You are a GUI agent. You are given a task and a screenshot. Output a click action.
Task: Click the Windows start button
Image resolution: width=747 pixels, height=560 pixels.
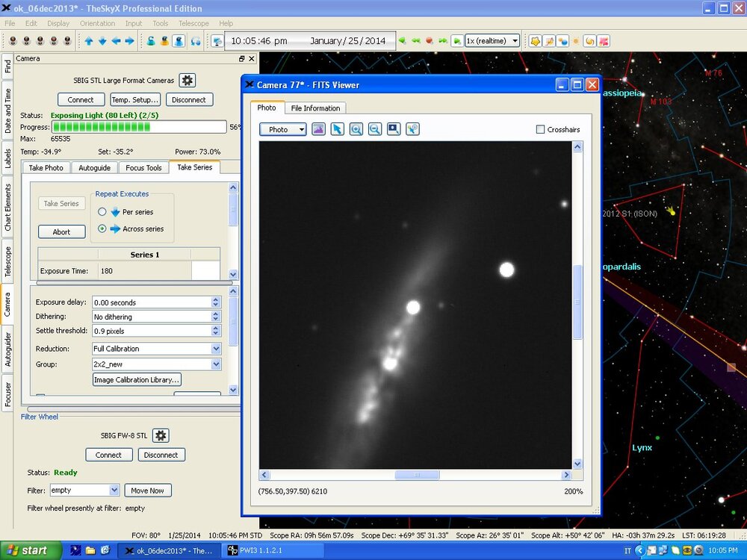(x=28, y=550)
